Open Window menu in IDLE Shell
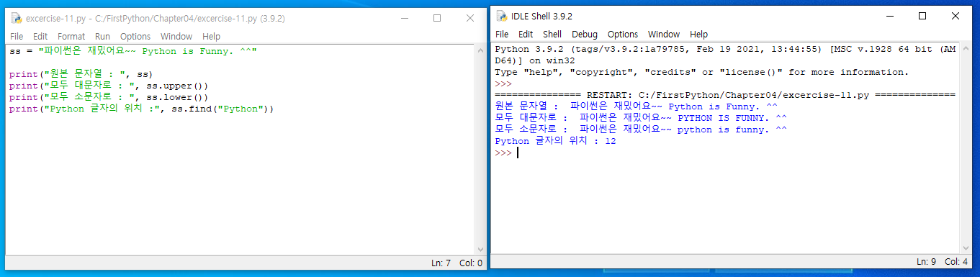 click(x=664, y=34)
